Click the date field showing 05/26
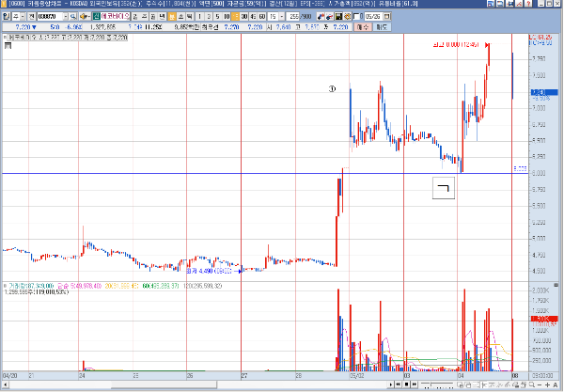This screenshot has height=392, width=564. 373,17
